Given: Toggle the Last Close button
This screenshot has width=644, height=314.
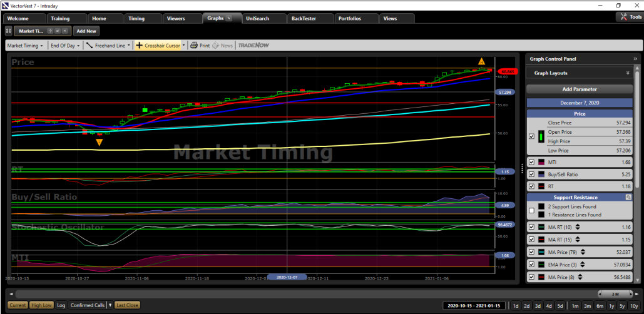Looking at the screenshot, I should (x=127, y=305).
